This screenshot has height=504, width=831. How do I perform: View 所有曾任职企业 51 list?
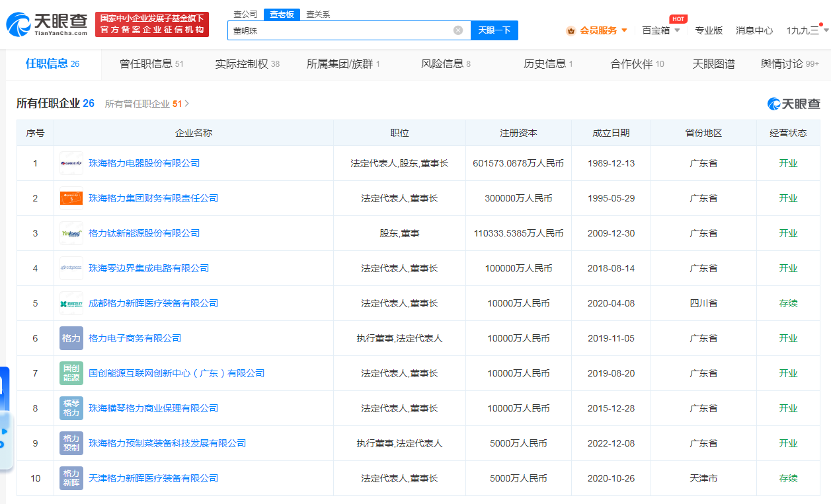(147, 104)
